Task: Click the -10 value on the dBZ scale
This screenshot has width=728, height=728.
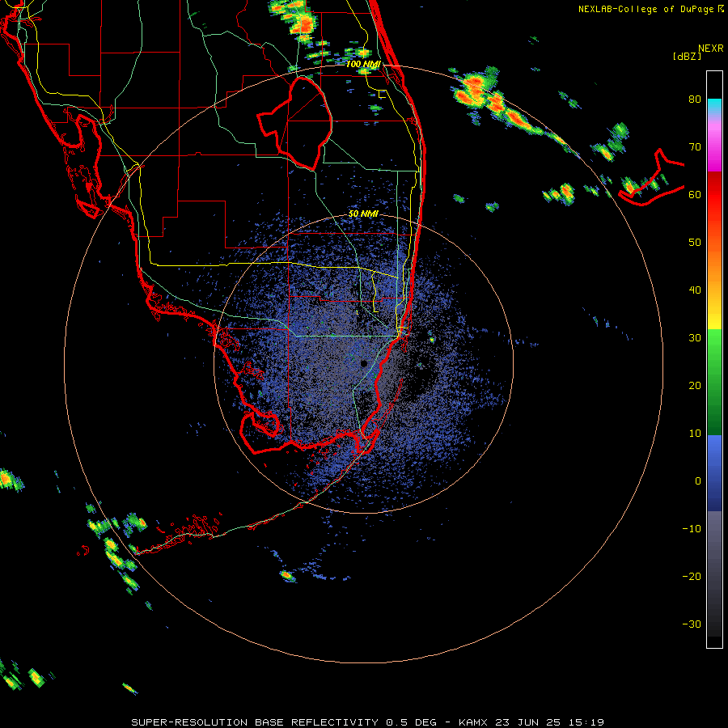Action: tap(692, 529)
